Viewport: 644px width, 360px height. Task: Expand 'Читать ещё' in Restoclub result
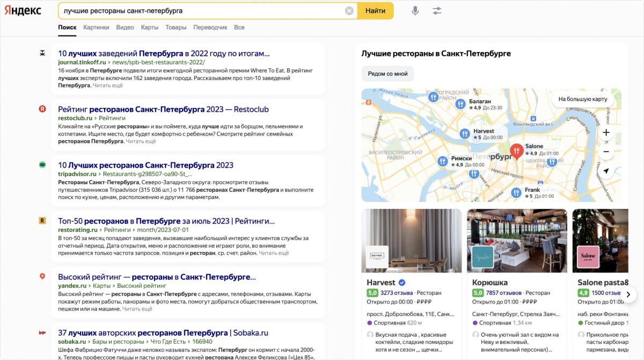(141, 141)
